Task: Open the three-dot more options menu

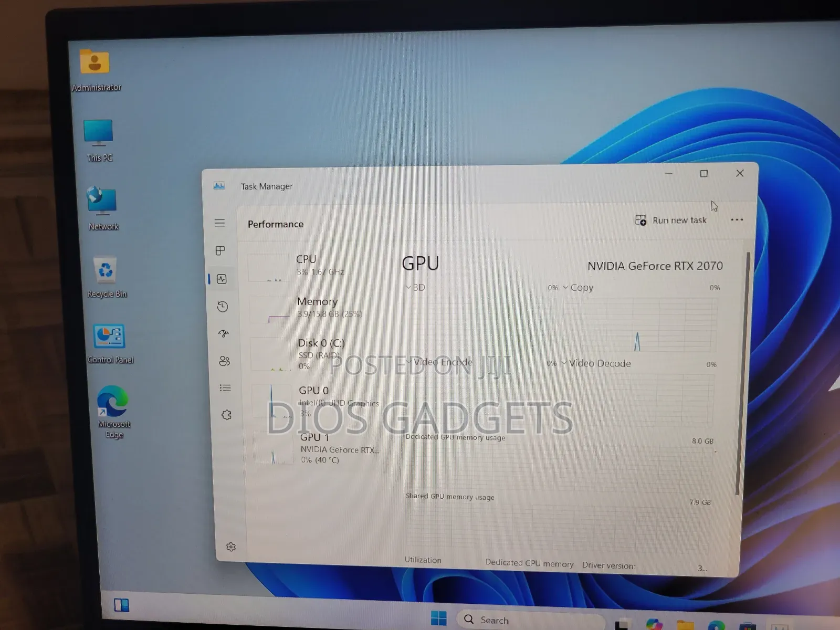Action: pos(737,220)
